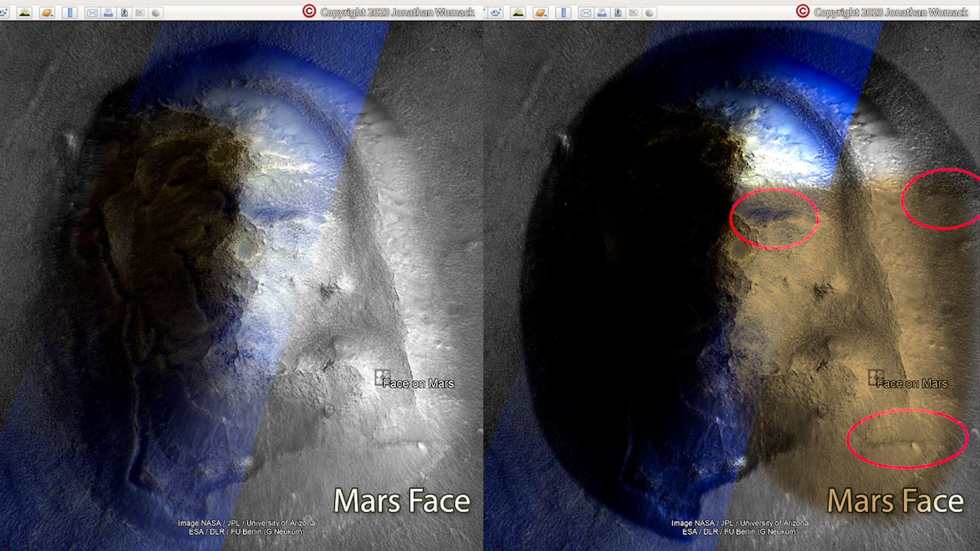
Task: Click email envelope icon in right panel
Action: 585,13
